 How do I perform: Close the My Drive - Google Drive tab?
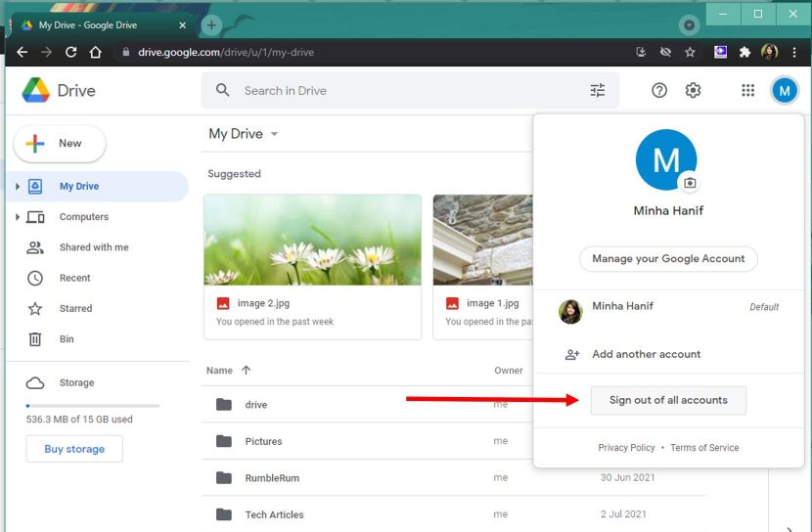(182, 24)
